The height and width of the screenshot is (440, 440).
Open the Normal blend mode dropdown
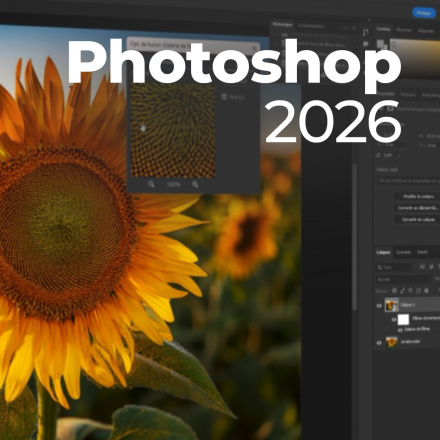(403, 279)
